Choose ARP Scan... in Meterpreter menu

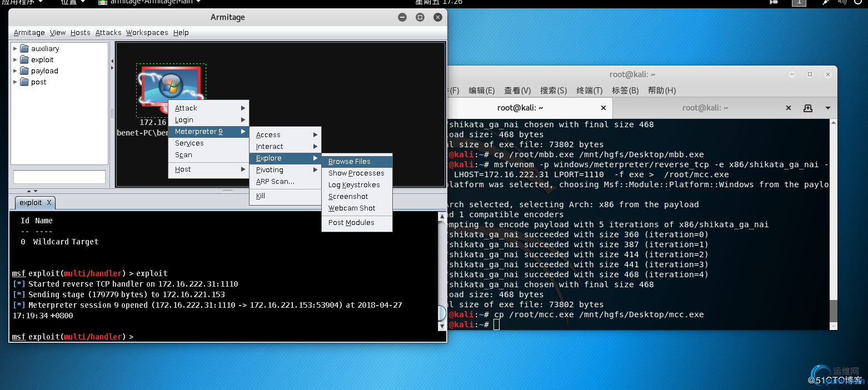tap(285, 181)
